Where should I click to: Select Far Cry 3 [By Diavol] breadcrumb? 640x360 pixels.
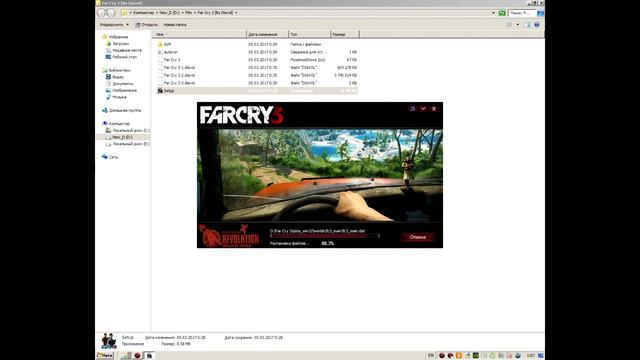[215, 13]
